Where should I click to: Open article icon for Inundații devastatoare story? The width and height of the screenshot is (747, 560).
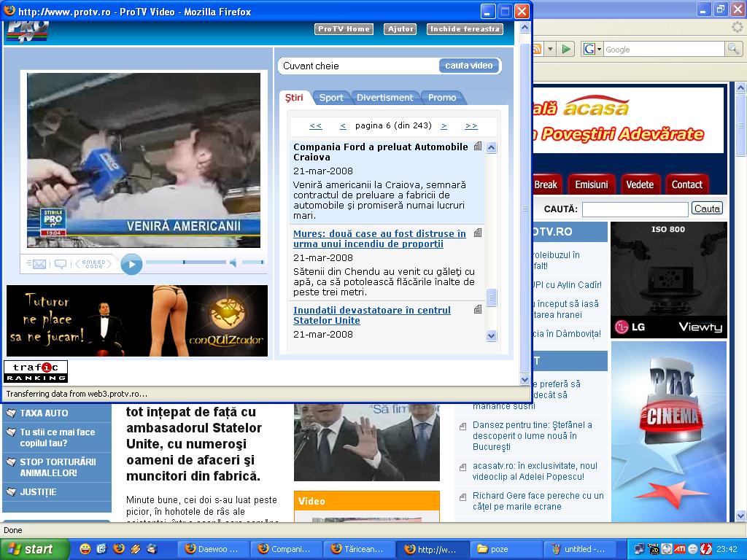[x=478, y=309]
